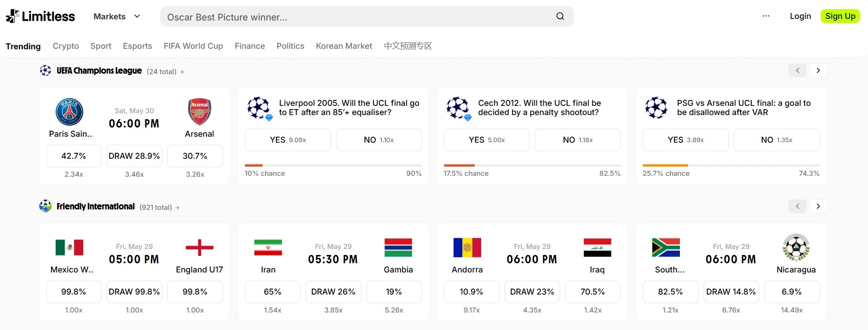
Task: Bet NO 1.18x on Cech 2012 market
Action: point(578,140)
